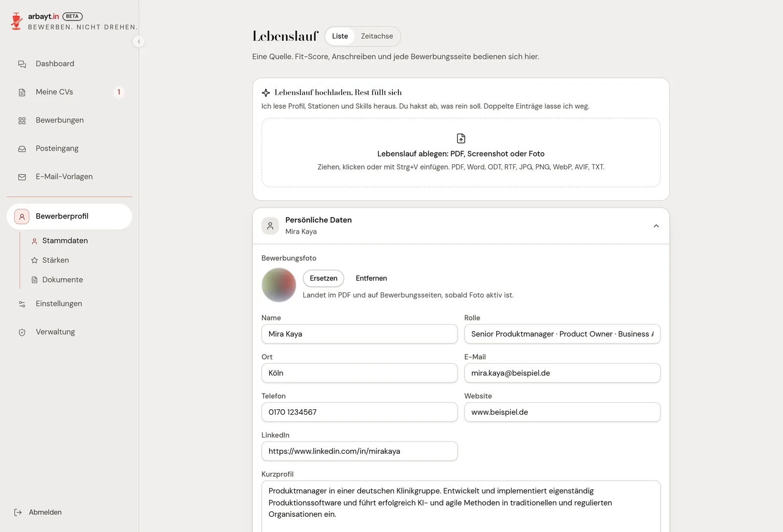Click the file upload icon in dropzone
This screenshot has height=532, width=783.
click(x=461, y=138)
